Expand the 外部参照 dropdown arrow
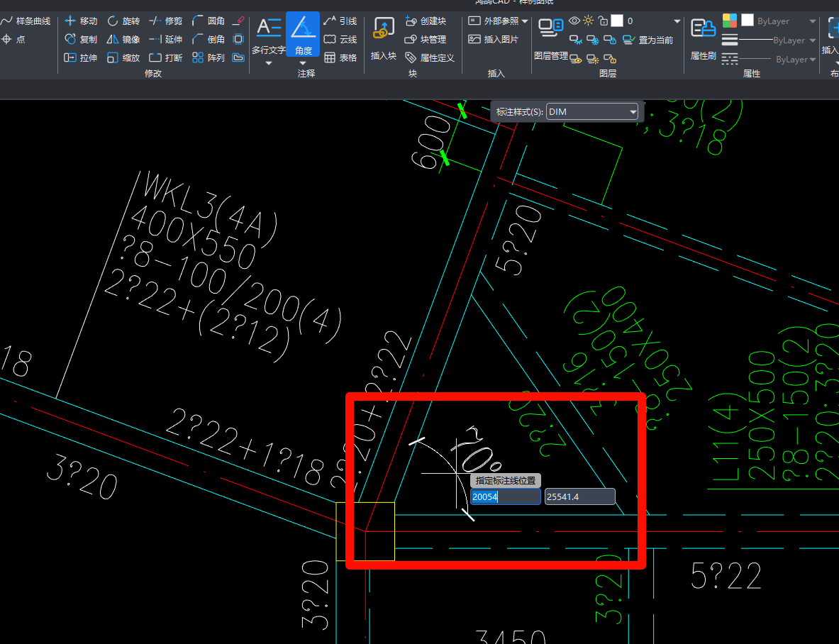 pyautogui.click(x=525, y=21)
